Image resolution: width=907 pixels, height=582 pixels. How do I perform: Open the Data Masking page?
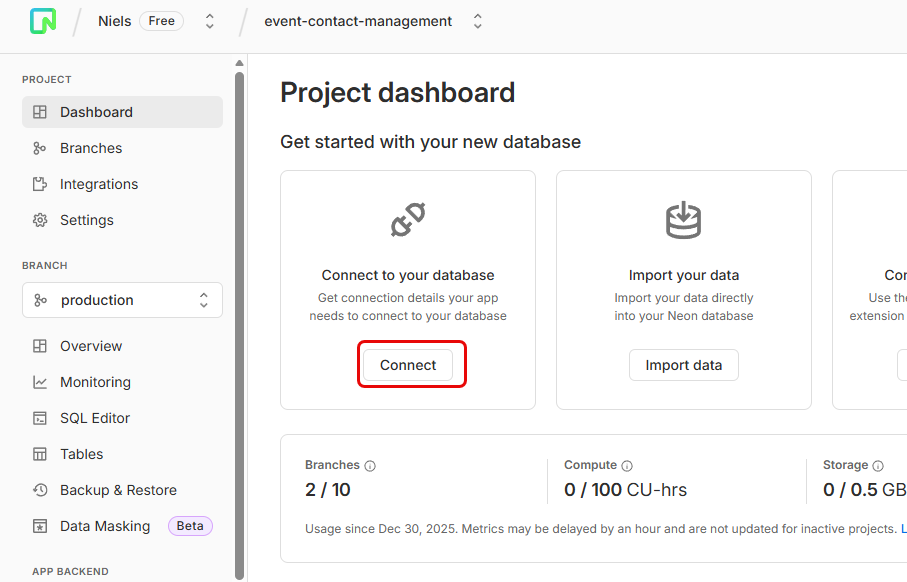click(104, 526)
